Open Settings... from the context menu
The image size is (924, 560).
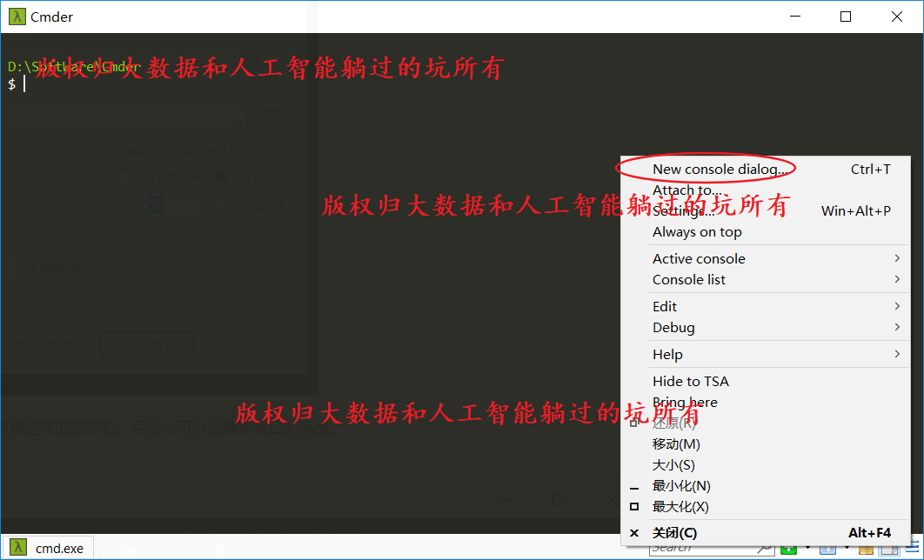point(765,210)
